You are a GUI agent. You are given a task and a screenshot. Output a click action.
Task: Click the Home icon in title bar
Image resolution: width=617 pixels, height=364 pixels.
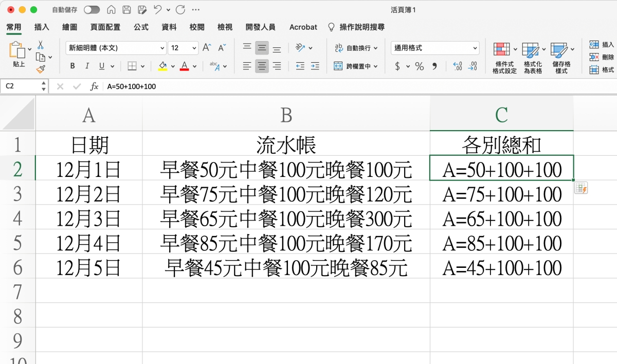pyautogui.click(x=111, y=10)
